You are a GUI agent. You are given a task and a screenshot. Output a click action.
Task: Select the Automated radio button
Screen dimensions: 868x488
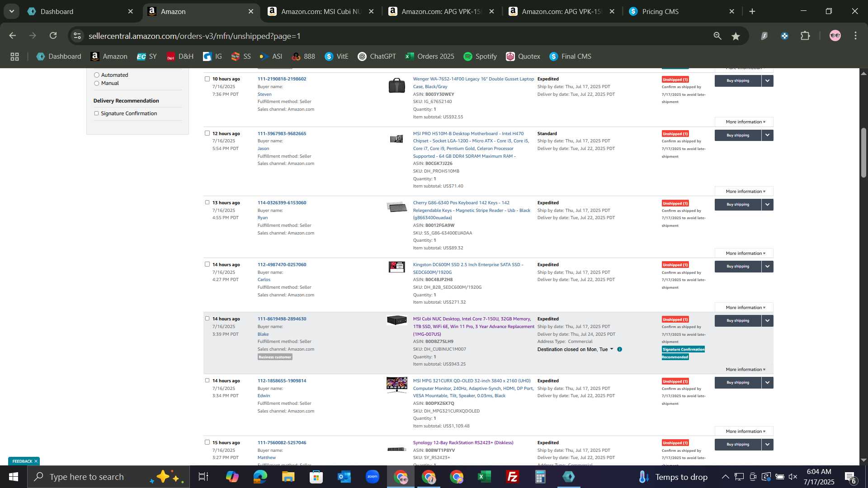pos(96,75)
